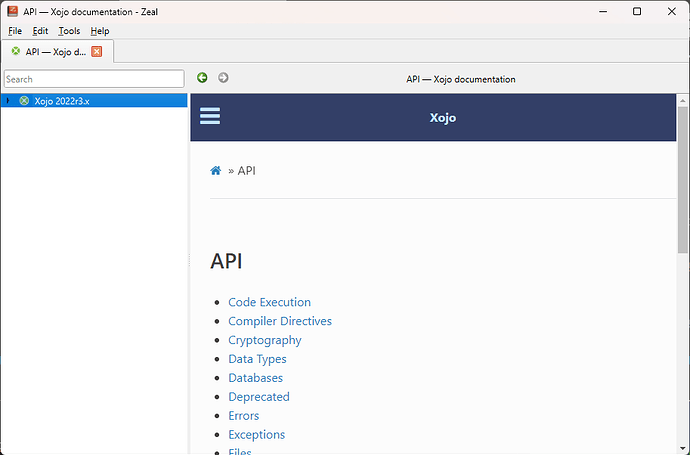
Task: Click the Xojo icon on the tab
Action: [16, 51]
